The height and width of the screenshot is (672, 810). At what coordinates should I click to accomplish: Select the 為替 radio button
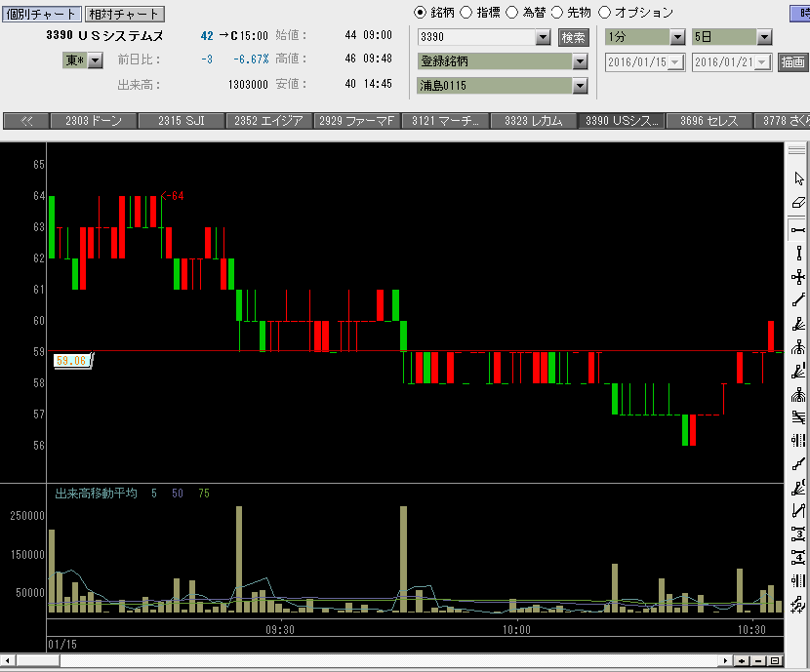[511, 13]
